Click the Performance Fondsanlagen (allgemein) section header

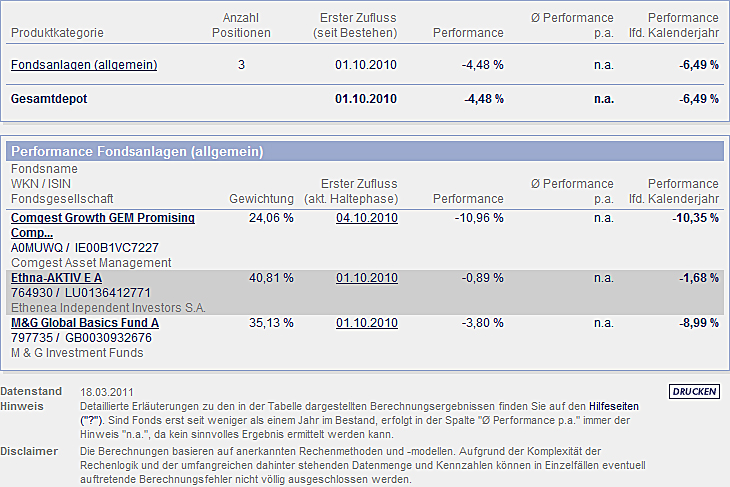[x=137, y=152]
